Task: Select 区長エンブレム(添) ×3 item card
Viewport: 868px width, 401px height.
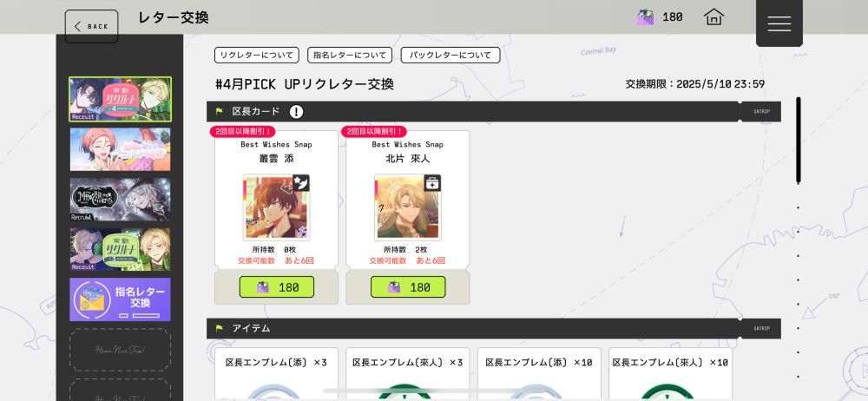Action: point(276,374)
